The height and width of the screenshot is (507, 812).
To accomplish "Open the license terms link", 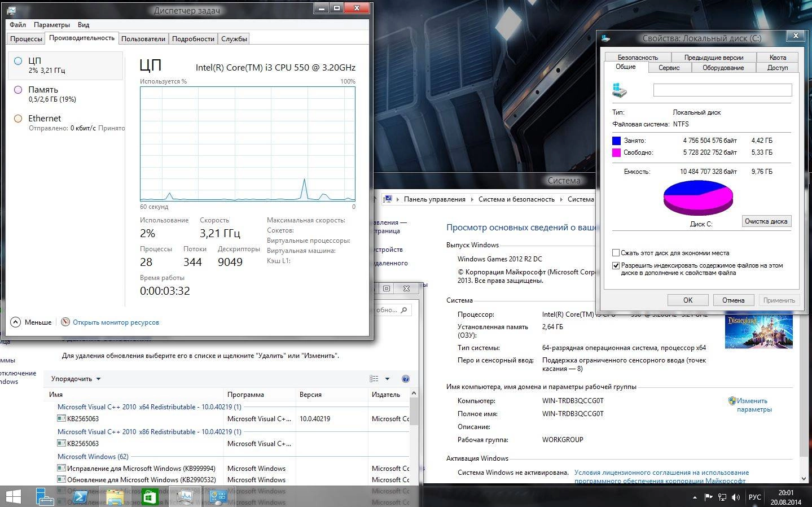I will pos(661,477).
